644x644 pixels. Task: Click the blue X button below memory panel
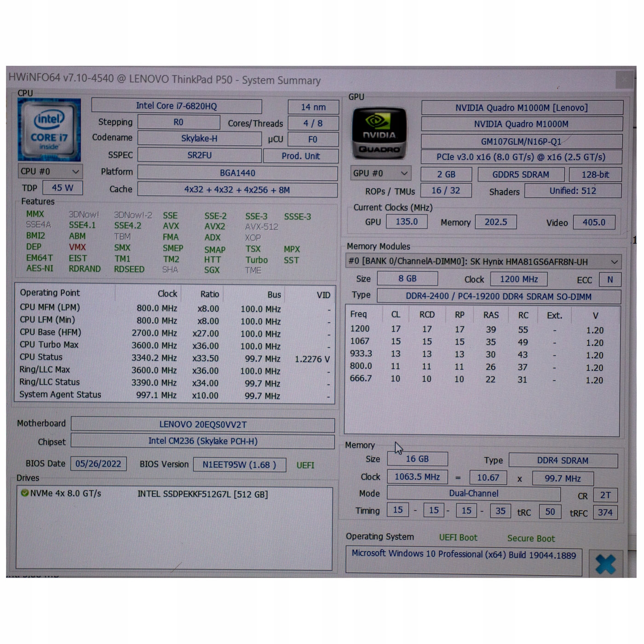(x=605, y=564)
